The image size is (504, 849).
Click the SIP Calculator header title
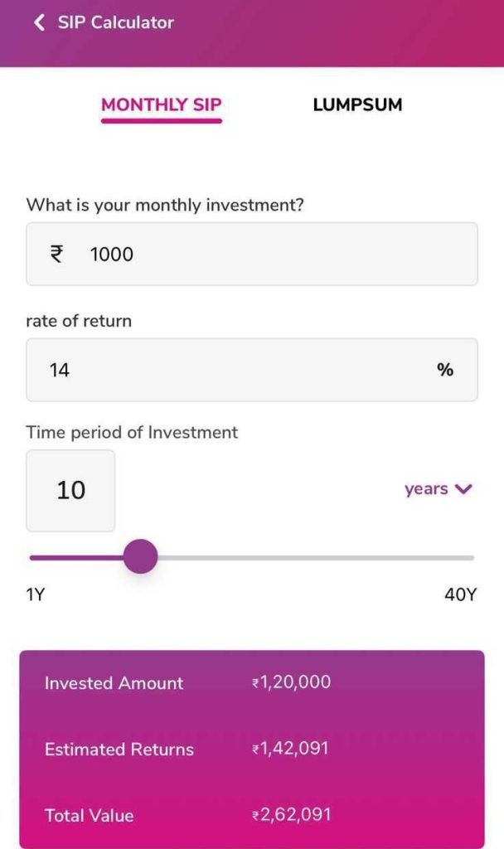(115, 23)
